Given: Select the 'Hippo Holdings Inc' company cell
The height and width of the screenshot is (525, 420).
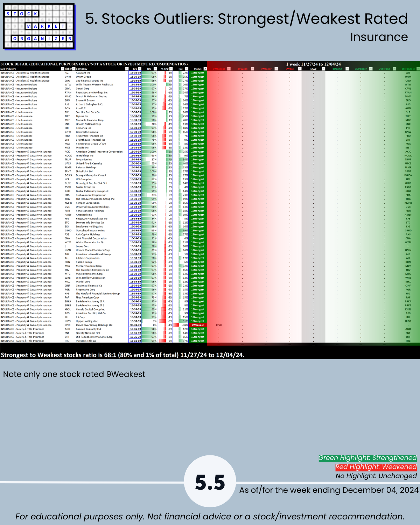Looking at the screenshot, I should click(x=87, y=321).
